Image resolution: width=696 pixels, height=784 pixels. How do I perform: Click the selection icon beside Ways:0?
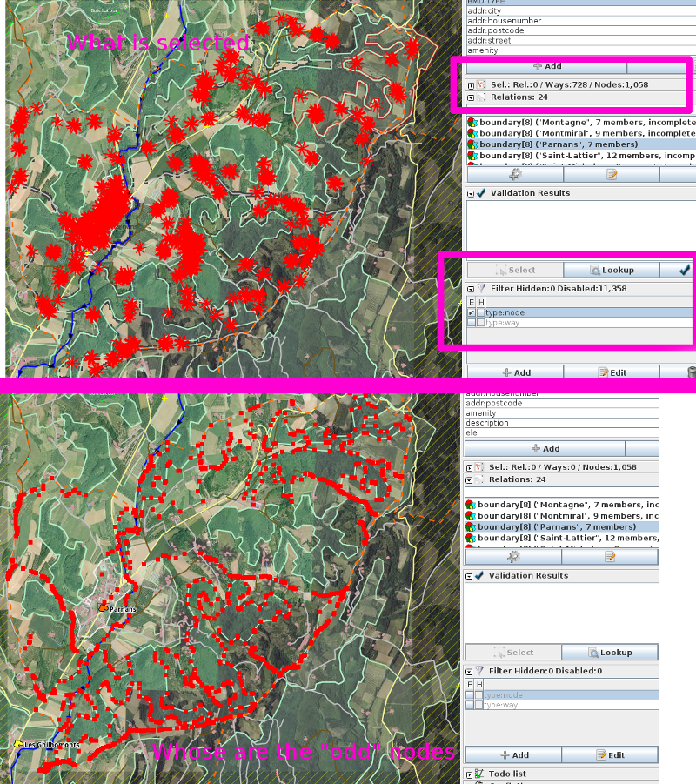tap(479, 467)
